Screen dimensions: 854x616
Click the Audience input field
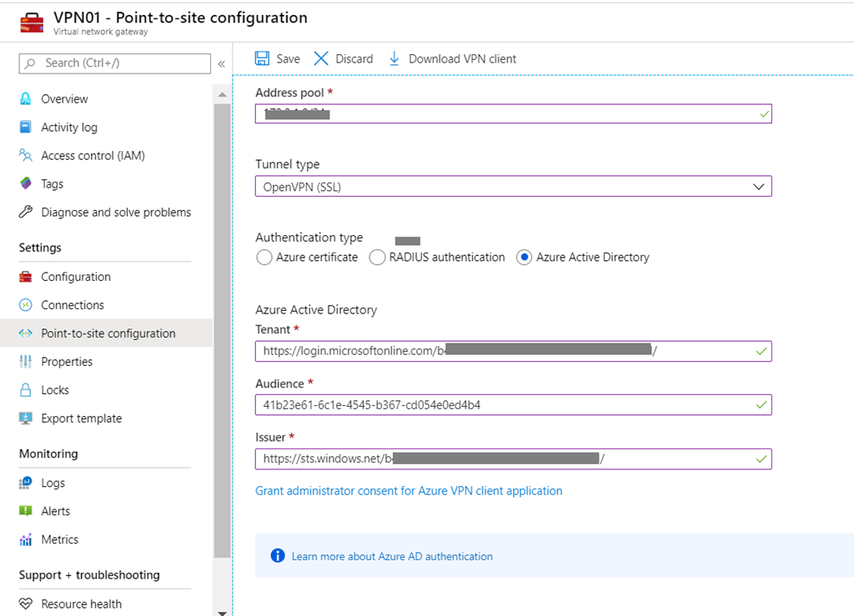click(x=513, y=405)
